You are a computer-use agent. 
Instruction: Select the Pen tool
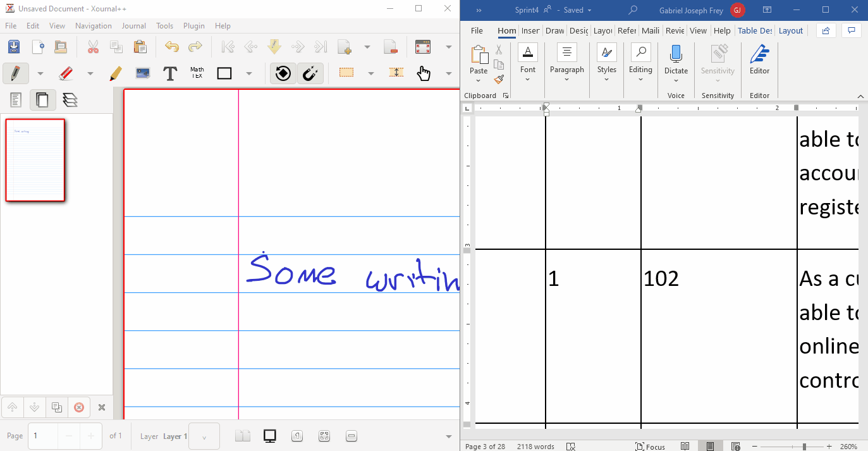[x=15, y=73]
